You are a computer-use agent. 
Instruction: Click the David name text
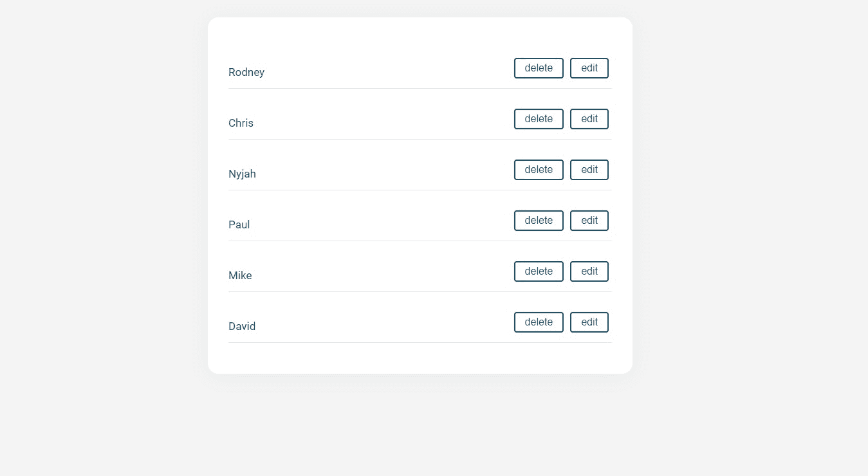(x=242, y=326)
